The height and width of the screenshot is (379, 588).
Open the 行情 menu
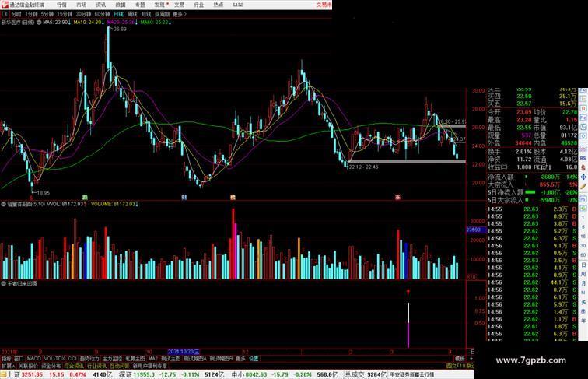coord(61,5)
